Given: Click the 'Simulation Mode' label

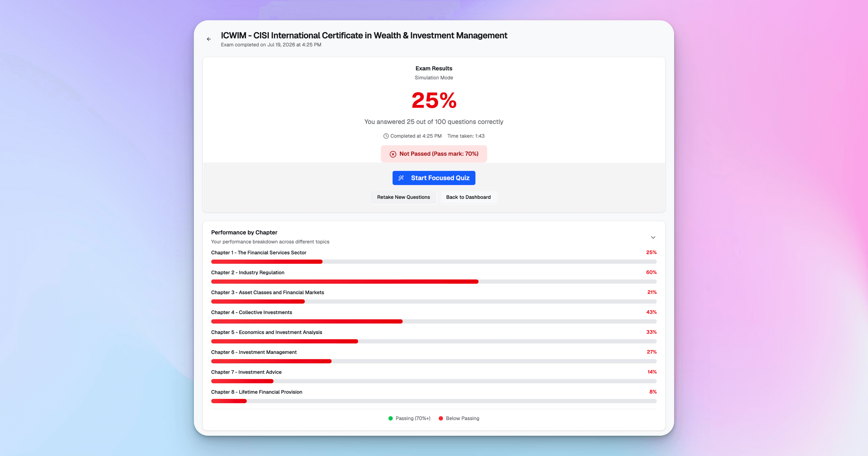Looking at the screenshot, I should click(434, 78).
